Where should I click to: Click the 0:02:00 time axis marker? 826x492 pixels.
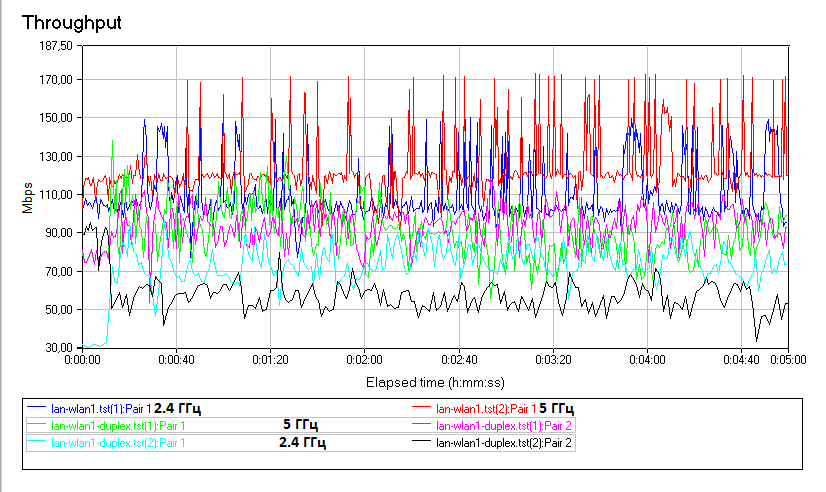pyautogui.click(x=364, y=359)
